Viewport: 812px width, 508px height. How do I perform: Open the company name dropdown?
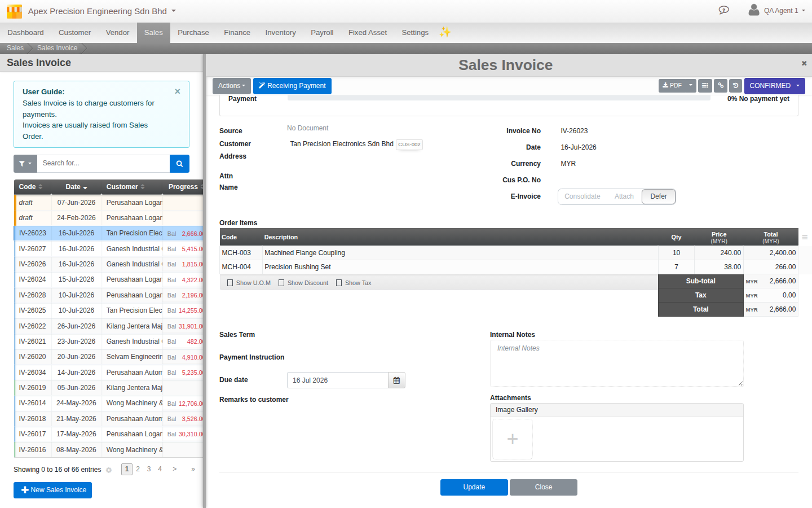(102, 11)
